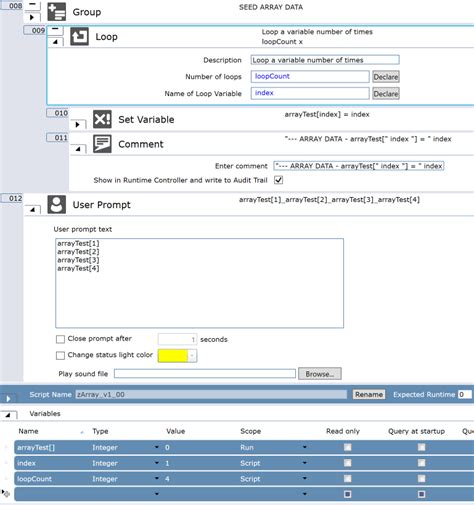This screenshot has width=474, height=505.
Task: Toggle Show in Runtime Controller checkbox
Action: click(x=278, y=180)
